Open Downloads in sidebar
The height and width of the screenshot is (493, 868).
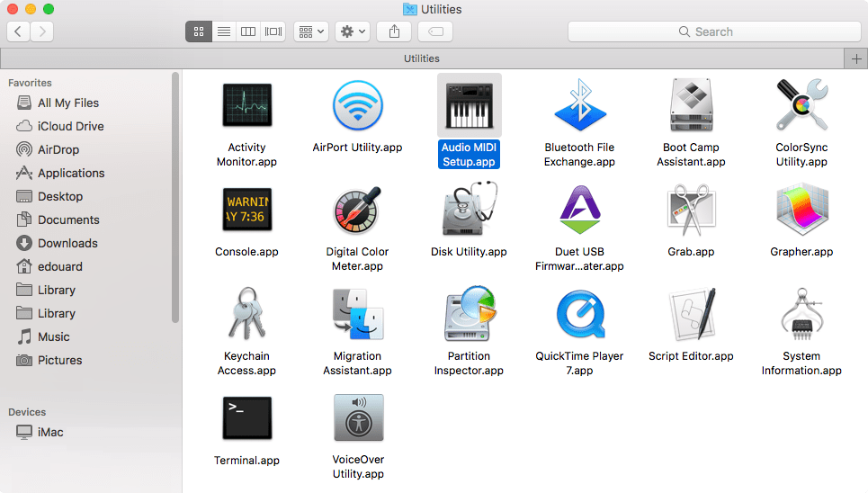[x=57, y=243]
